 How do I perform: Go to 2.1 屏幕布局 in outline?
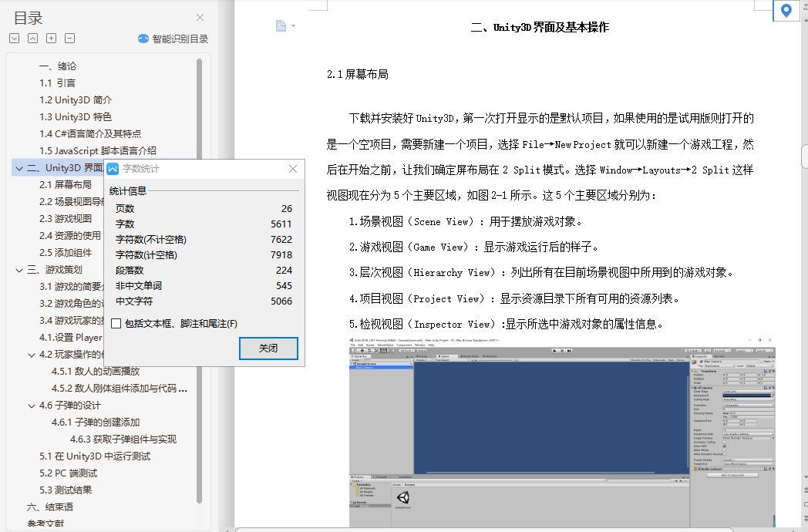click(66, 184)
